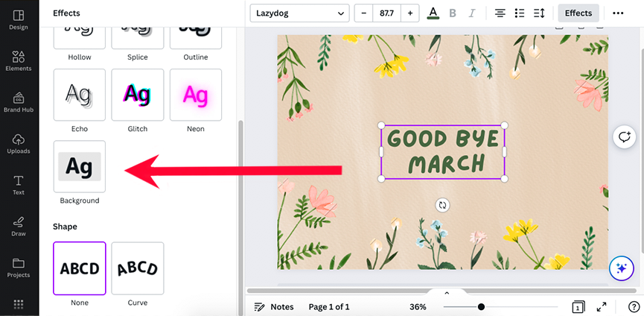This screenshot has width=644, height=316.
Task: Increase font size with plus button
Action: point(410,13)
